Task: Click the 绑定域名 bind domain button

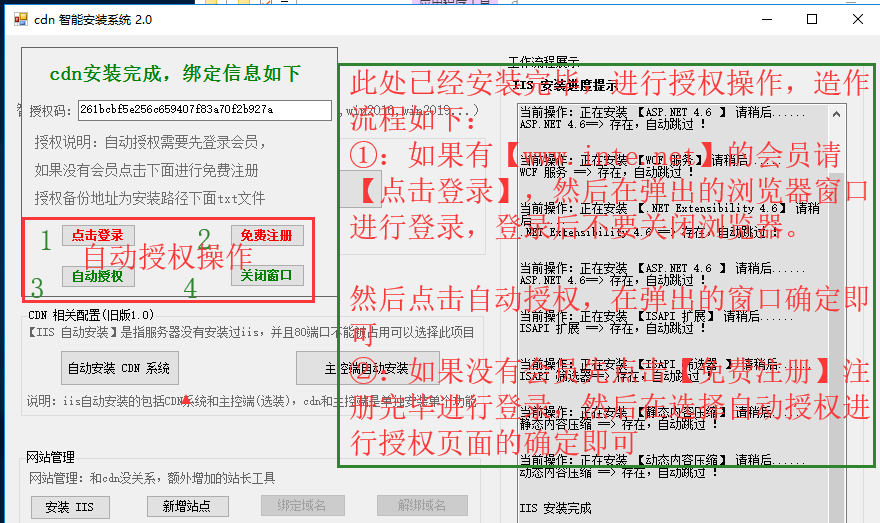Action: (299, 507)
